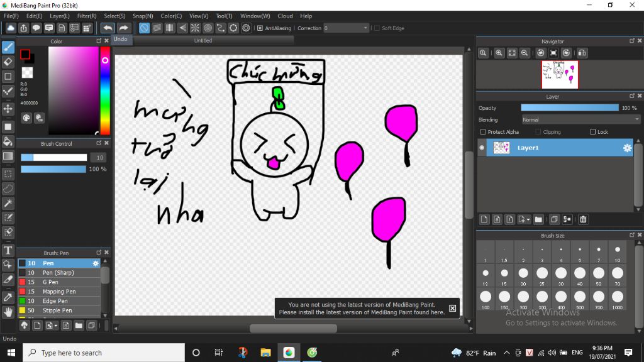Open the Blending mode dropdown
This screenshot has width=644, height=362.
tap(580, 119)
